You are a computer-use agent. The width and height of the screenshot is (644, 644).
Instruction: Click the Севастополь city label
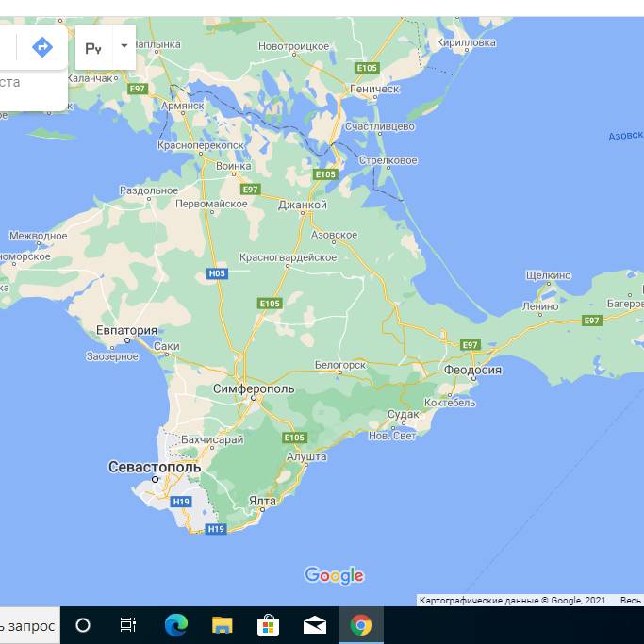pyautogui.click(x=155, y=467)
